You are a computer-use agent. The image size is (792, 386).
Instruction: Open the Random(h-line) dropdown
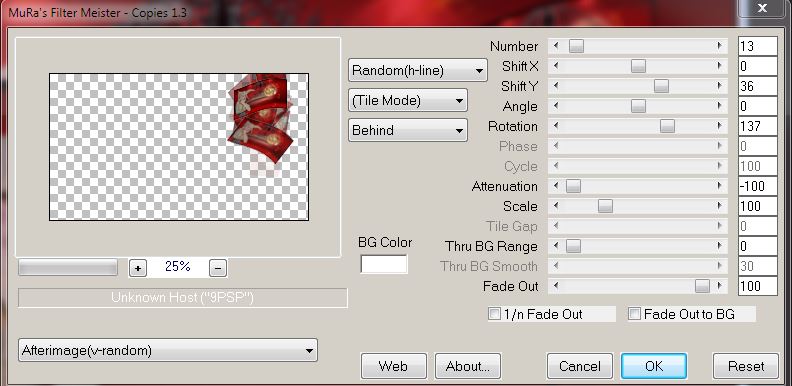click(418, 71)
